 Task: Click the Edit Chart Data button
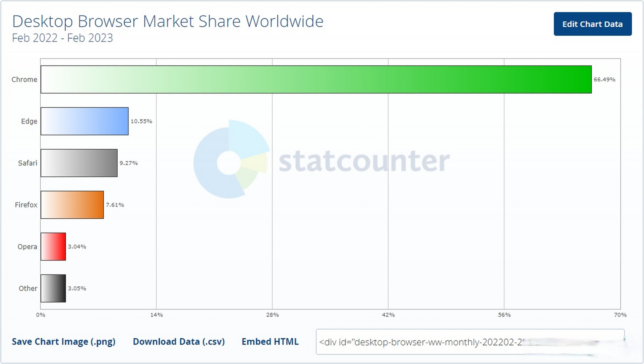pyautogui.click(x=593, y=24)
